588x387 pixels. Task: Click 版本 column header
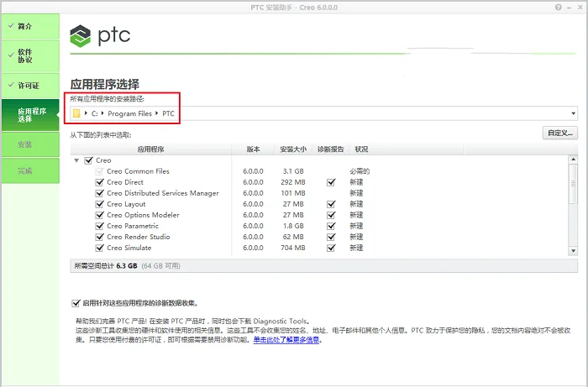pyautogui.click(x=253, y=149)
